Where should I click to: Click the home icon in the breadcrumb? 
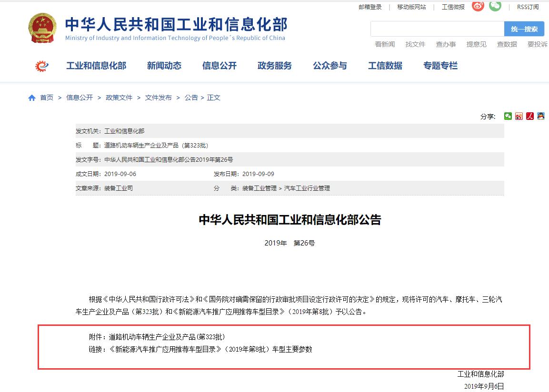point(32,98)
